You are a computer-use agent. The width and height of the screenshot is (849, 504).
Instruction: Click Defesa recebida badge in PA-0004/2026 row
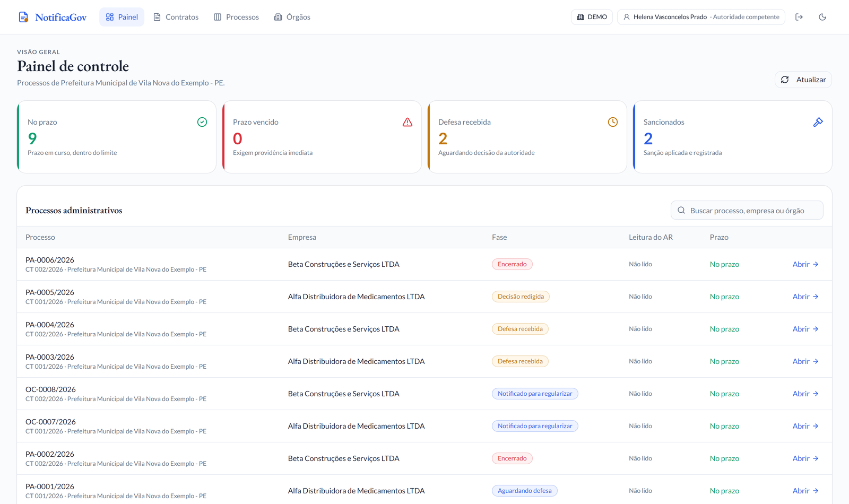[520, 329]
